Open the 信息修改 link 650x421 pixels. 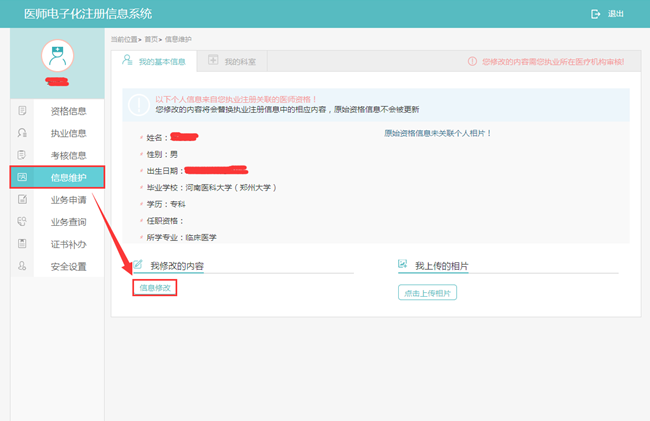(155, 288)
